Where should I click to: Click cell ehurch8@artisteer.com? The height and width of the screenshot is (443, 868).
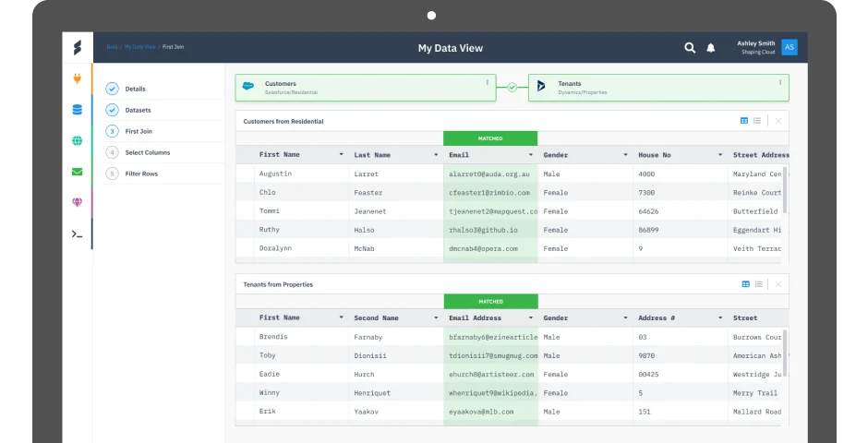(x=491, y=375)
